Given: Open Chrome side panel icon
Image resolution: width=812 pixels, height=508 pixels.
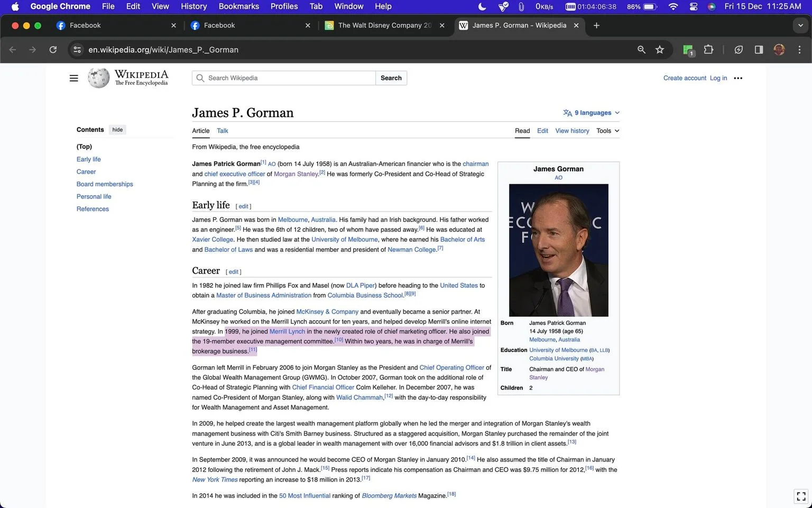Looking at the screenshot, I should 759,50.
